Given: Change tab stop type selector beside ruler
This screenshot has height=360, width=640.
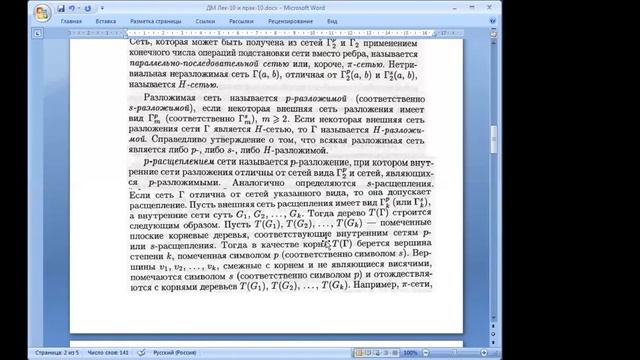Looking at the screenshot, I should [37, 33].
